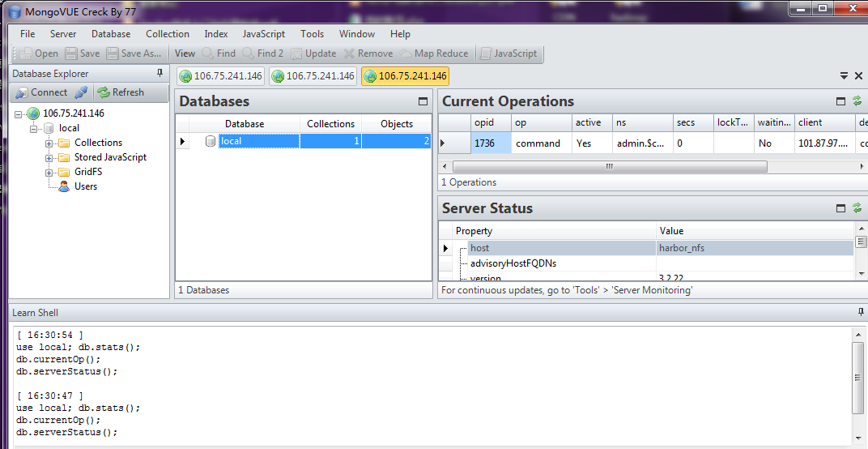This screenshot has width=868, height=449.
Task: Click the client cell 101.87.97
Action: click(825, 143)
